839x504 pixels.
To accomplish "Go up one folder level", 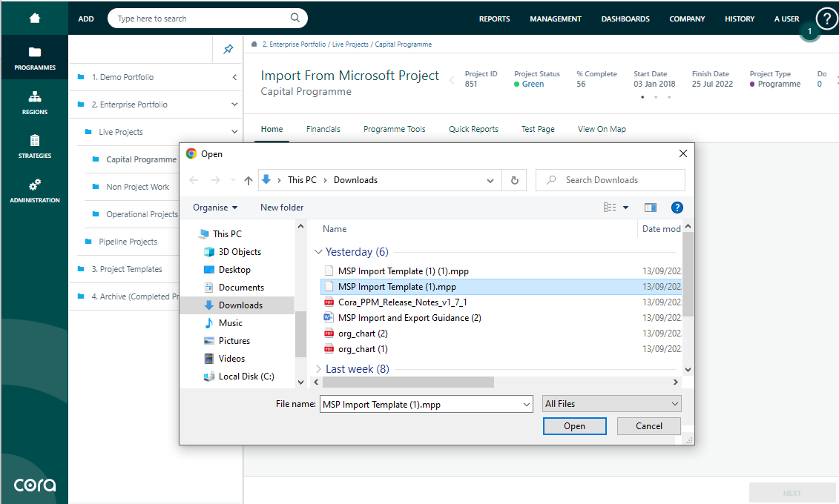I will coord(249,180).
